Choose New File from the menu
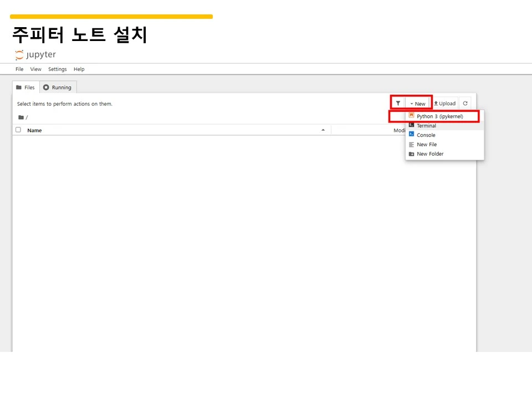 point(444,145)
